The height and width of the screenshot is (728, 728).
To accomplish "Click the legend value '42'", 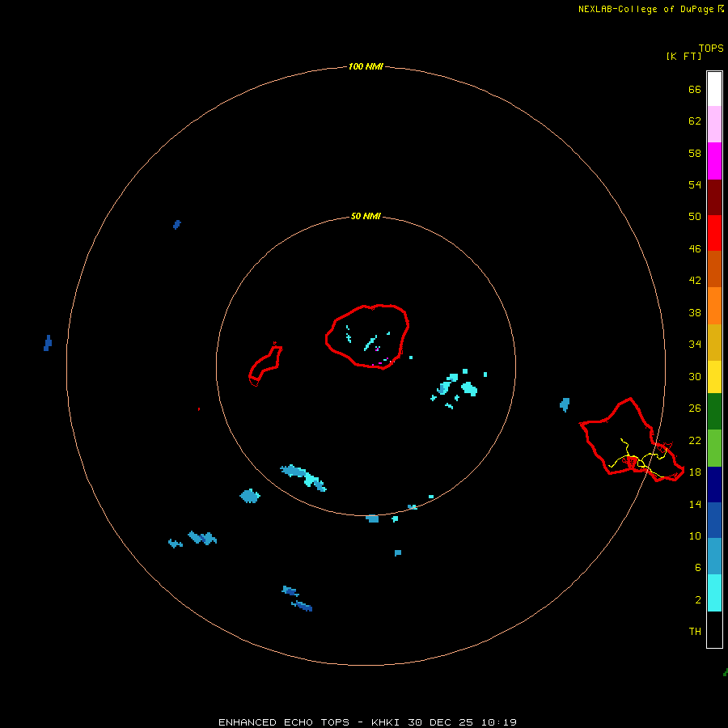I will 695,280.
